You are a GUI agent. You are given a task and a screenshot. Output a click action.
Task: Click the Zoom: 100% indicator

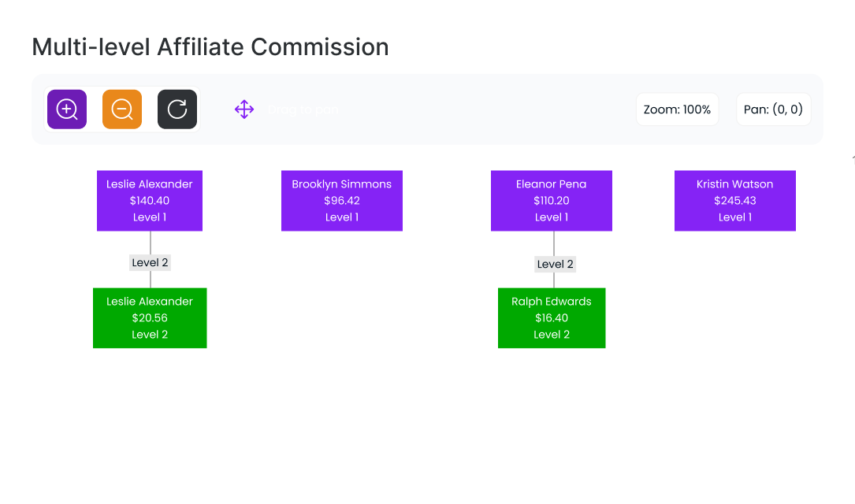(677, 109)
